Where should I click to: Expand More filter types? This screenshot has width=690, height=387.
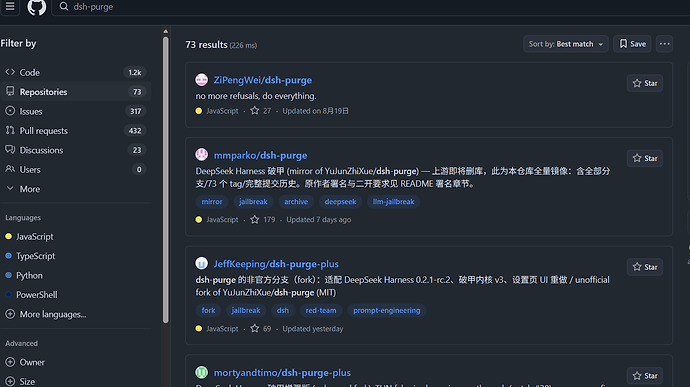[x=76, y=188]
